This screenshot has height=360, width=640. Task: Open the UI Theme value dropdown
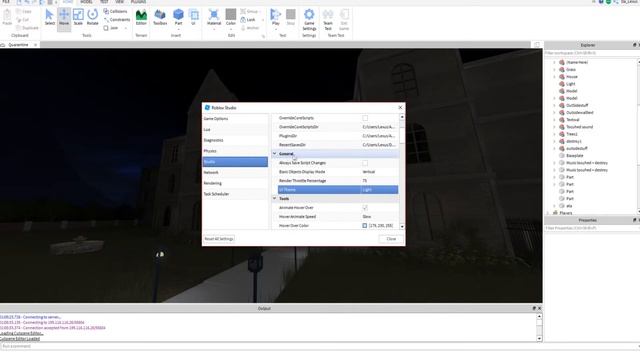pos(379,190)
